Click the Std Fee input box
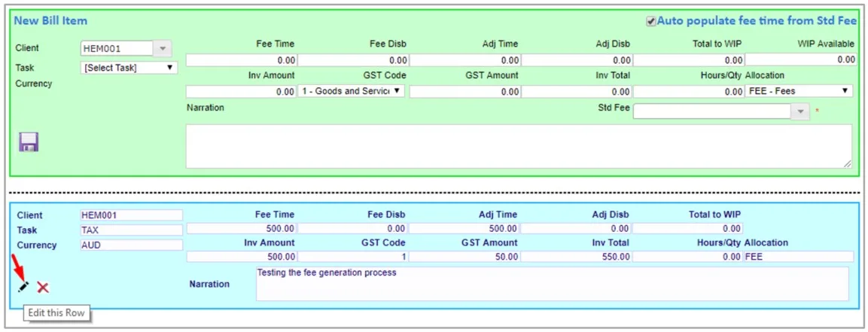 point(713,111)
